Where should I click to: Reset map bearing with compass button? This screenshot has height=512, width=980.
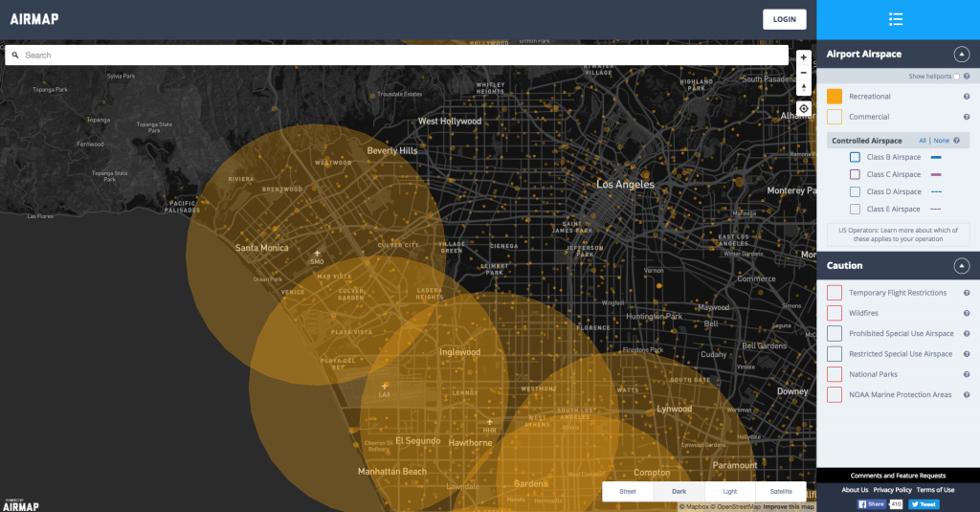pyautogui.click(x=804, y=88)
